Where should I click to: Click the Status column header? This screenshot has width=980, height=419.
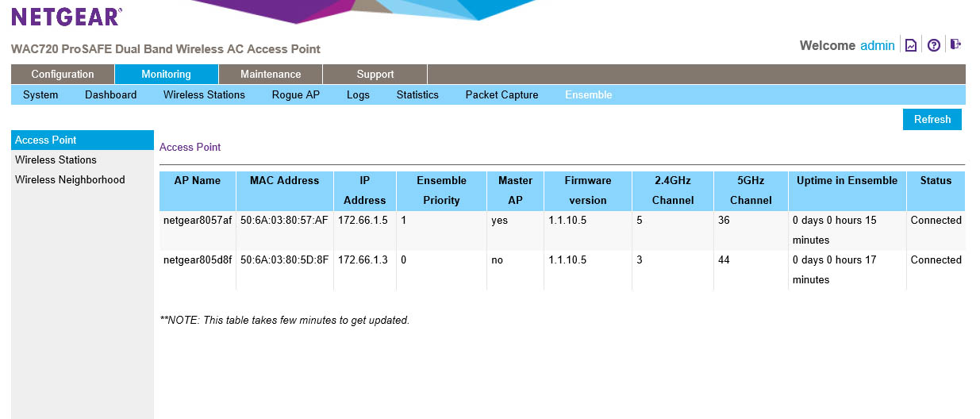point(936,190)
